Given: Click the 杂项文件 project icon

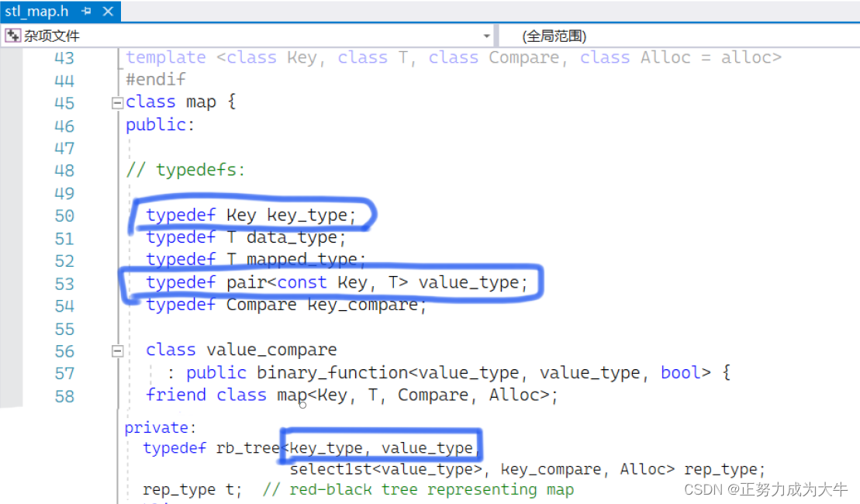Looking at the screenshot, I should click(x=12, y=36).
